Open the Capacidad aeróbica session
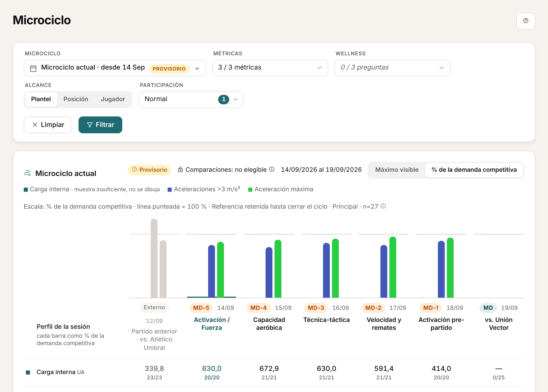This screenshot has height=392, width=548. pos(269,324)
